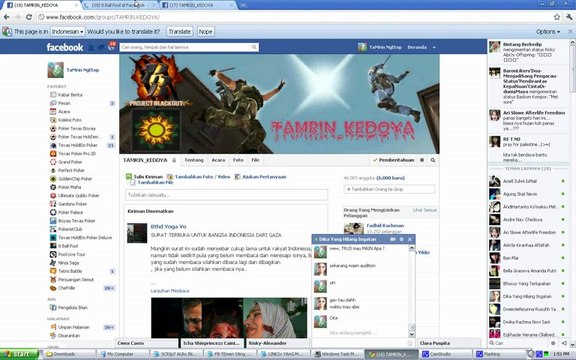This screenshot has height=360, width=576.
Task: Open Bthd Yoga Vo profile link
Action: click(168, 227)
